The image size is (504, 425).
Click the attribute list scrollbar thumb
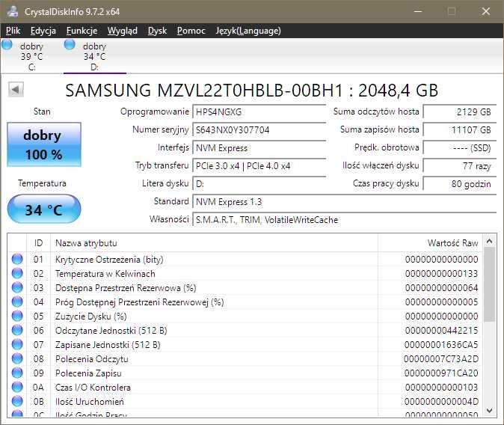pyautogui.click(x=489, y=284)
